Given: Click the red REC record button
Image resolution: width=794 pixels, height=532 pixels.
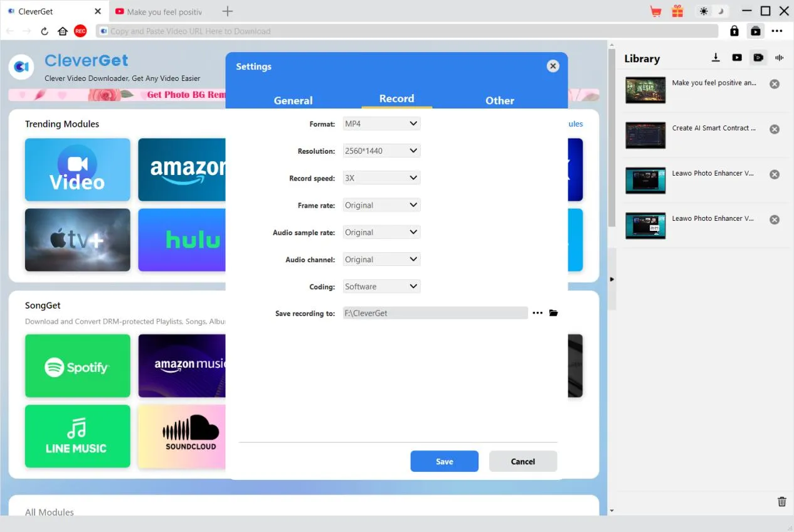Looking at the screenshot, I should coord(80,31).
